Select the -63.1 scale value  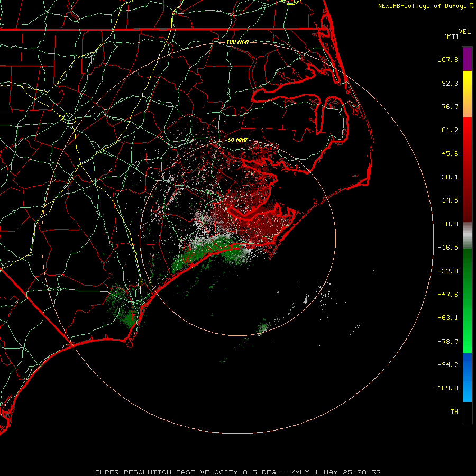pyautogui.click(x=448, y=318)
